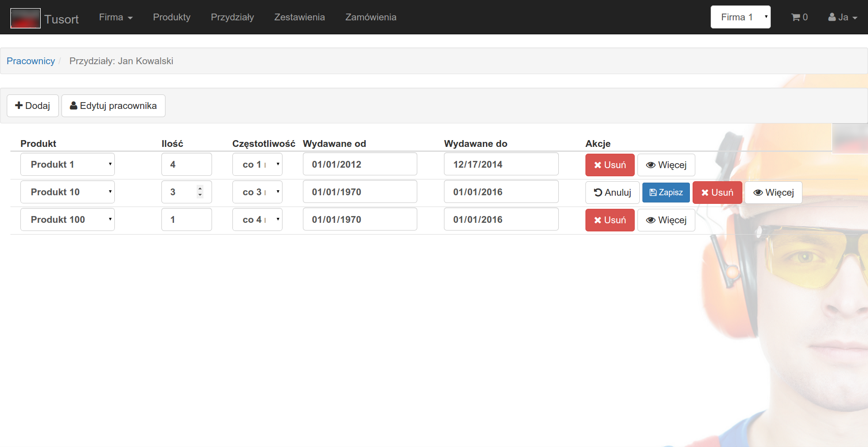This screenshot has height=447, width=868.
Task: Click Dodaj to add an assignment
Action: click(x=33, y=106)
